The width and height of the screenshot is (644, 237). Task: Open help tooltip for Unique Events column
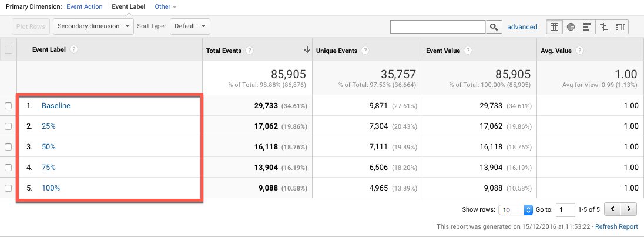coord(365,51)
